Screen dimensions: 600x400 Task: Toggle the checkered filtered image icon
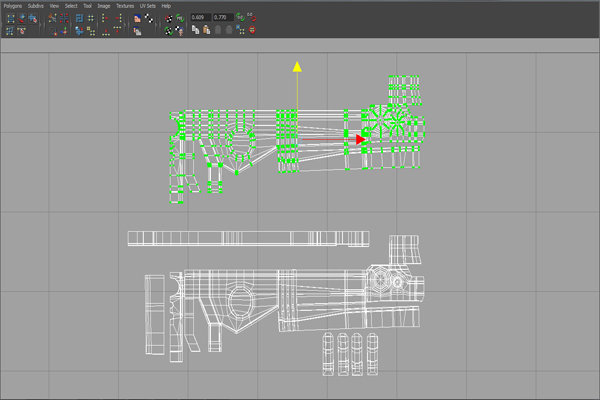click(149, 18)
